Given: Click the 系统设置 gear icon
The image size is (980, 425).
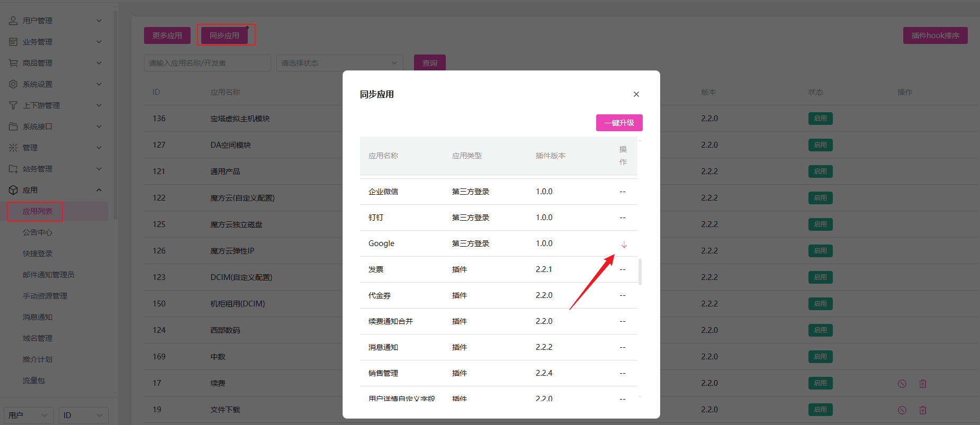Looking at the screenshot, I should pos(13,84).
